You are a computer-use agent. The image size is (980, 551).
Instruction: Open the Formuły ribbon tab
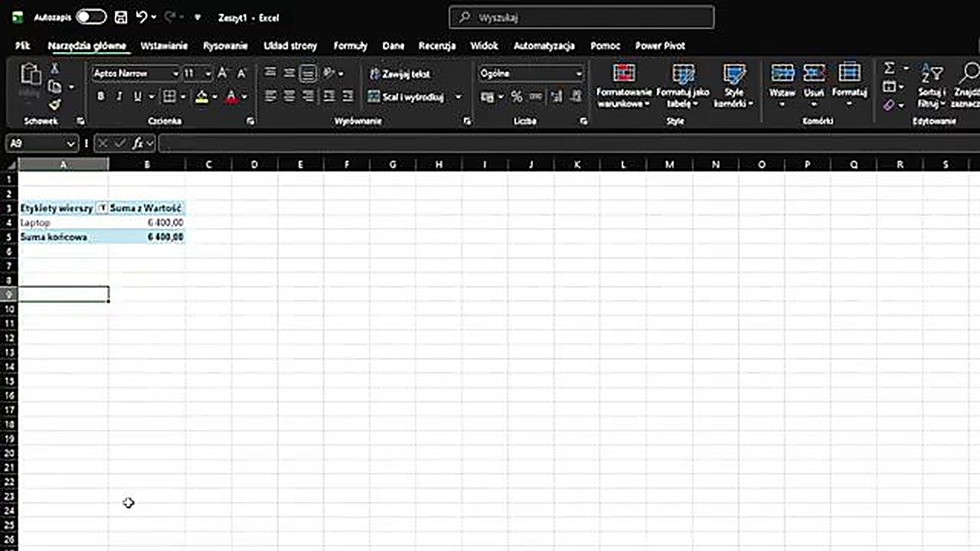(350, 46)
